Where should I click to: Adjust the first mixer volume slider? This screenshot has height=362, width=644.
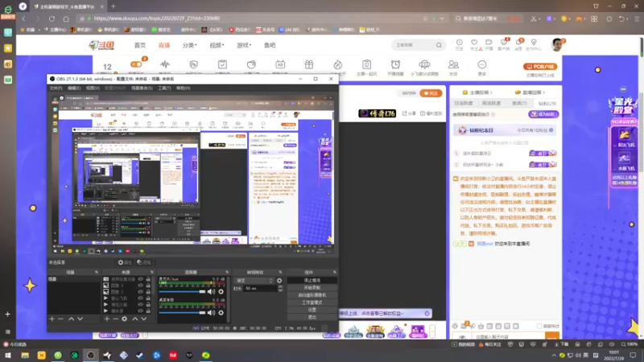(182, 291)
